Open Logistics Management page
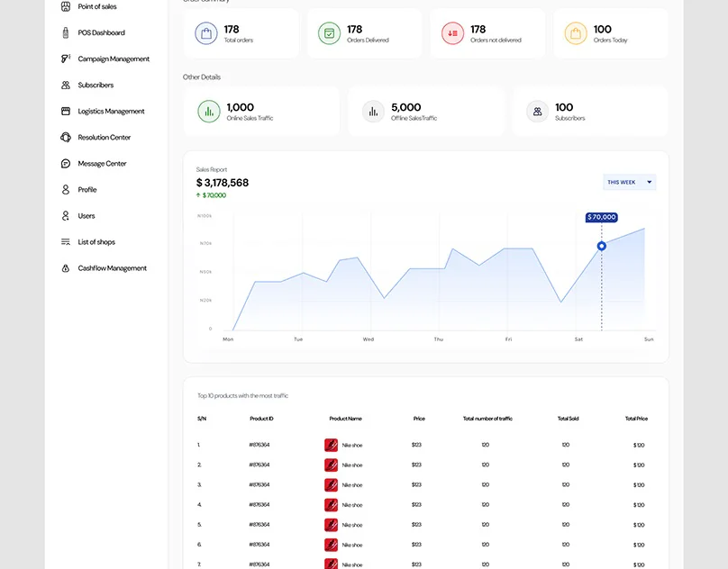This screenshot has width=728, height=569. pyautogui.click(x=111, y=112)
